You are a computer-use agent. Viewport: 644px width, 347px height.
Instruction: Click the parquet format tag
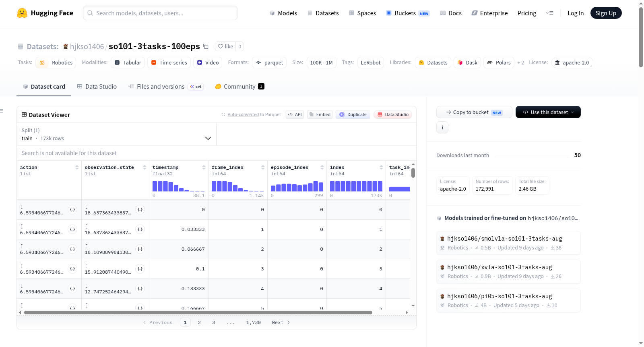[x=269, y=62]
